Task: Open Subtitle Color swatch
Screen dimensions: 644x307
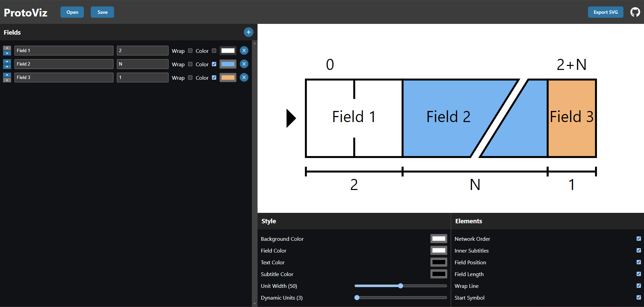Action: pos(439,274)
